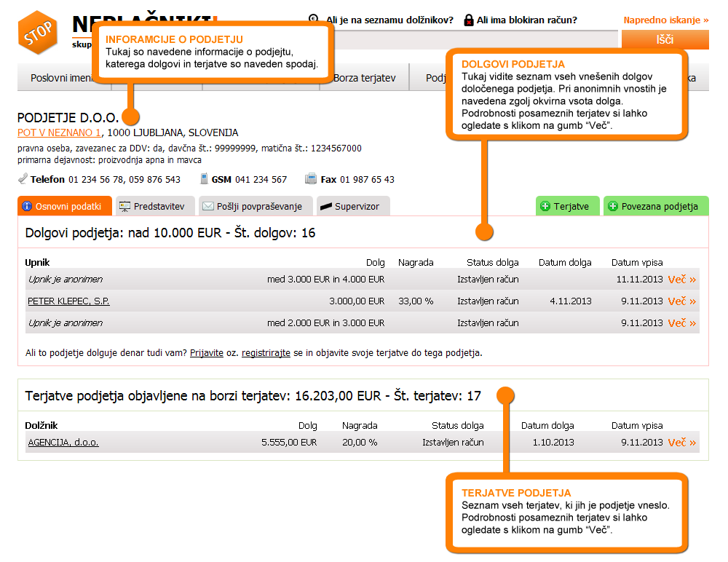The width and height of the screenshot is (728, 562).
Task: Click the padlock icon for blocked account
Action: (468, 20)
